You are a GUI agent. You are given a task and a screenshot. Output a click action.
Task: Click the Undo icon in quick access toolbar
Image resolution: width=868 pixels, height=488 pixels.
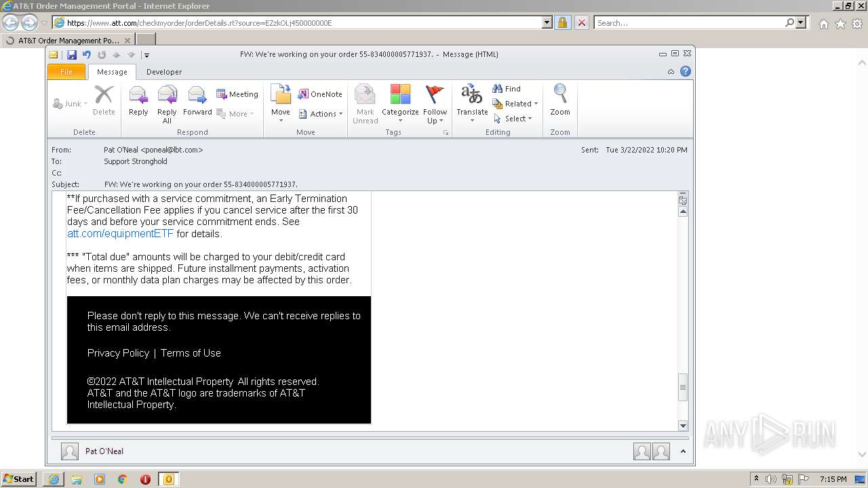coord(87,55)
